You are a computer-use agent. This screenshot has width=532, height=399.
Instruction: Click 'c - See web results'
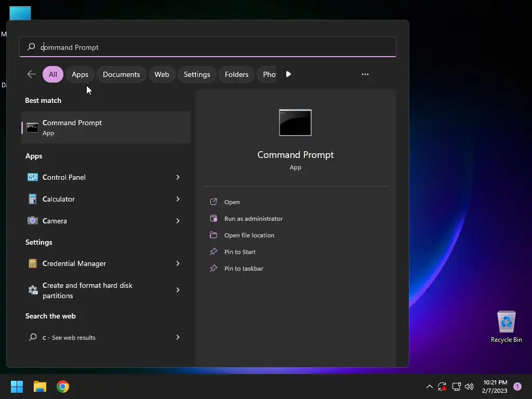pyautogui.click(x=106, y=337)
